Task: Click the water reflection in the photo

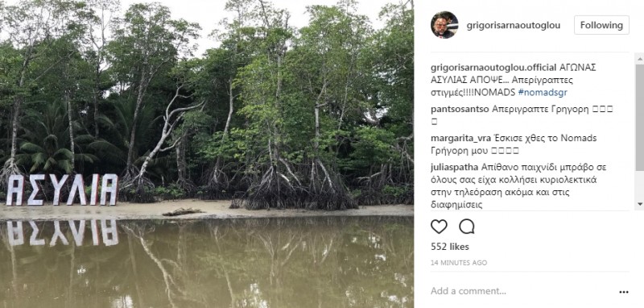Action: point(207,263)
